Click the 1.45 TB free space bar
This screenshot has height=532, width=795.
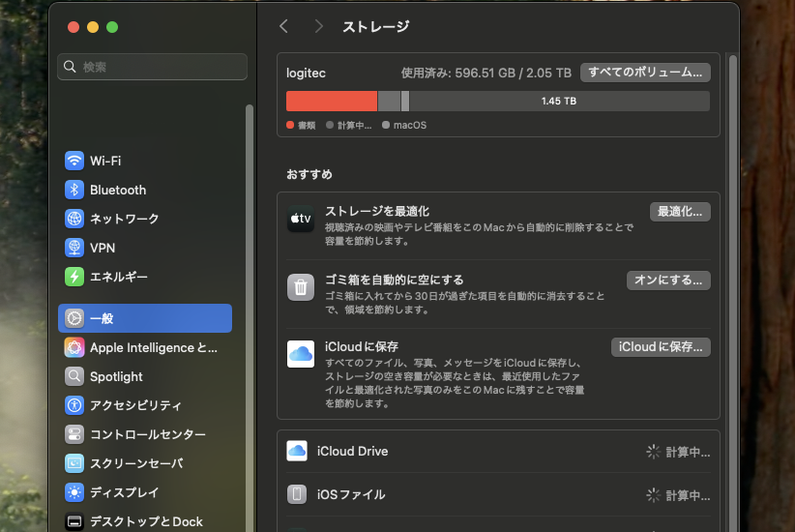click(x=559, y=101)
